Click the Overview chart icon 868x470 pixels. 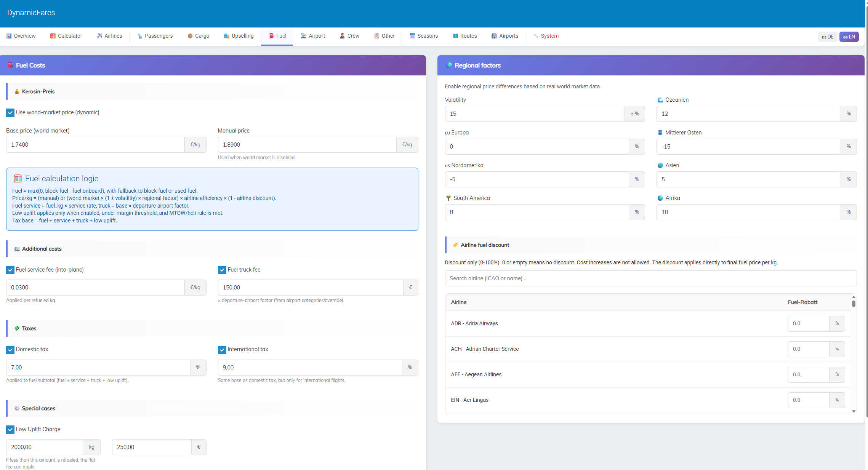9,36
